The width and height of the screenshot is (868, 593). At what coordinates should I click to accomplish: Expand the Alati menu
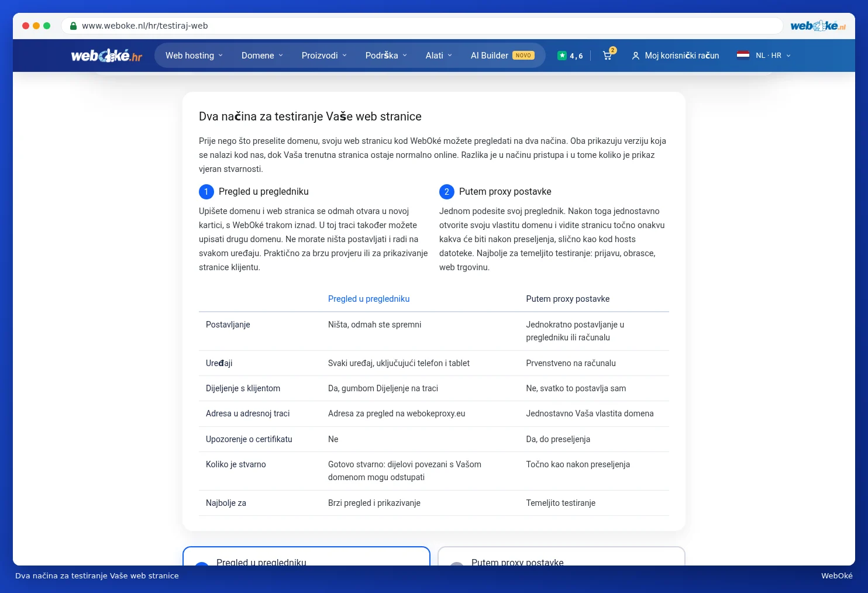click(439, 56)
